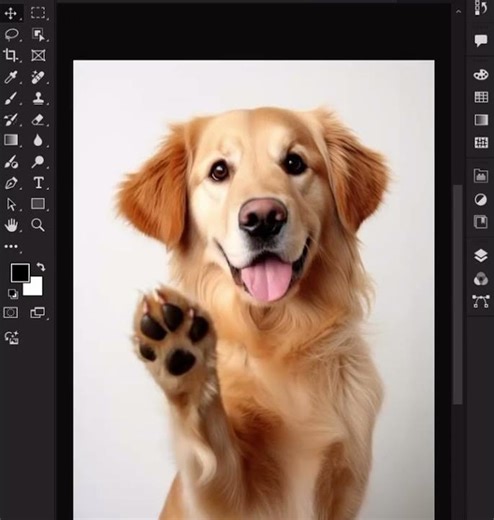Select the Color Replacement brush tool
This screenshot has width=494, height=520.
click(11, 162)
